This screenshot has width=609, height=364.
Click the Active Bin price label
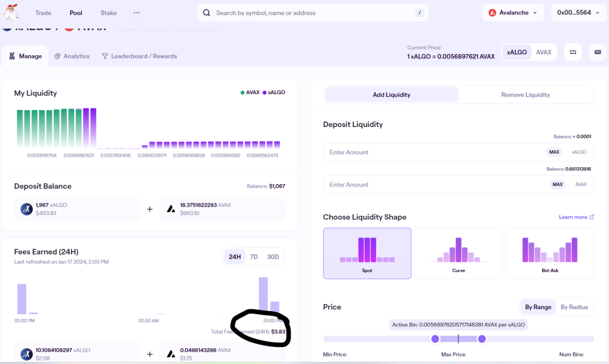[458, 325]
